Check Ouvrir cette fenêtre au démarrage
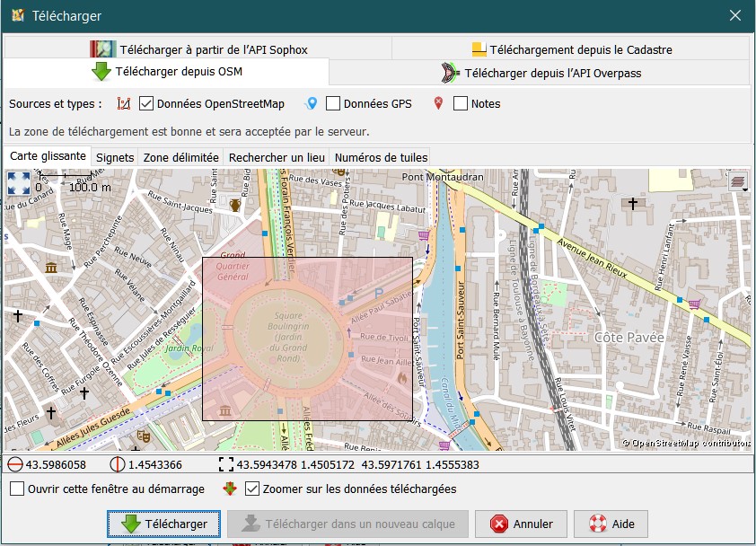The image size is (756, 546). (17, 489)
